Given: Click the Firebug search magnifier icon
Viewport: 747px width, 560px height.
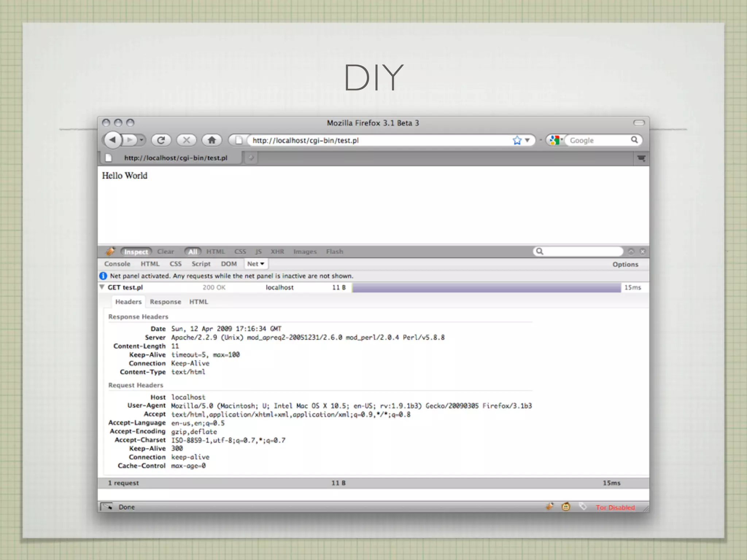Looking at the screenshot, I should [x=540, y=251].
